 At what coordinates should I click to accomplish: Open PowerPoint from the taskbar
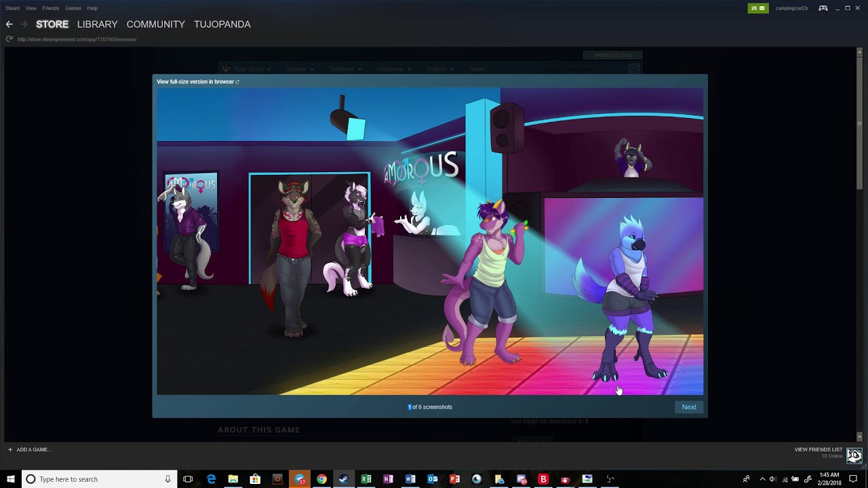coord(454,479)
